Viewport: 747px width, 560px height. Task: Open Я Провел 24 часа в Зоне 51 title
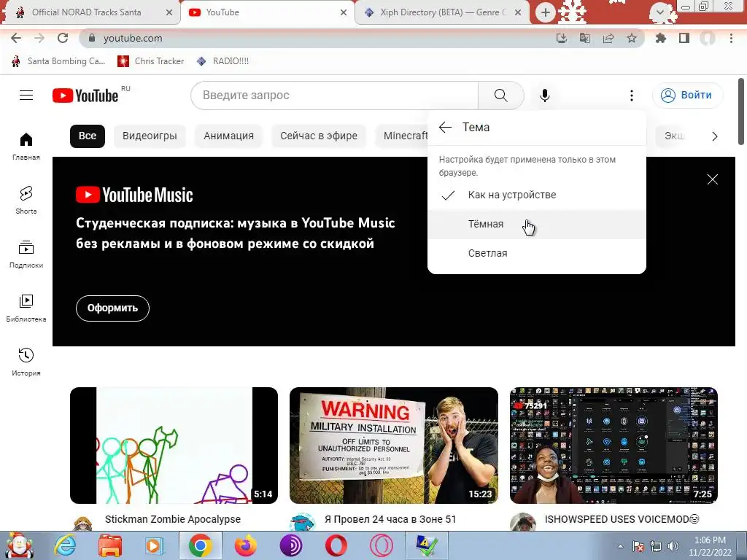[390, 519]
